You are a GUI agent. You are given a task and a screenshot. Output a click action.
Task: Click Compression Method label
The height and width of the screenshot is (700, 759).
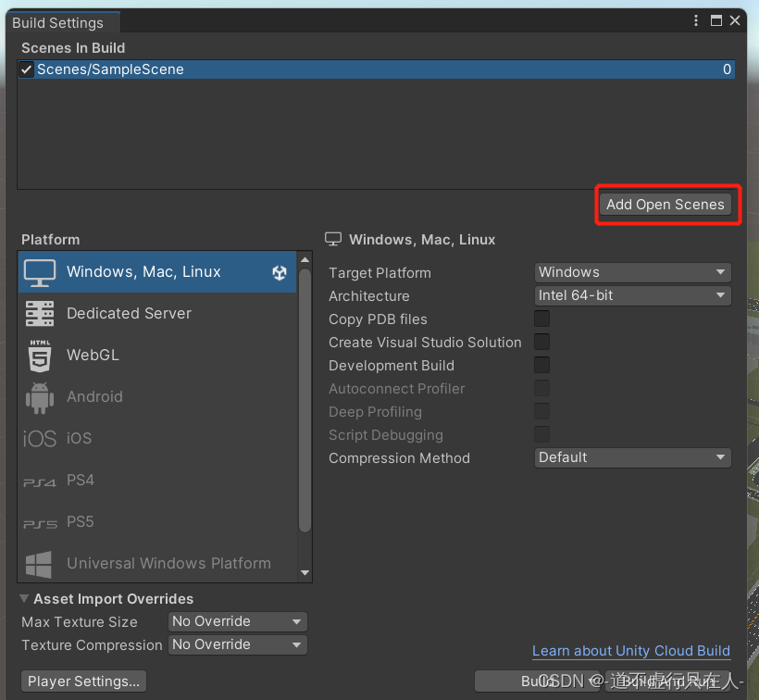click(x=399, y=458)
